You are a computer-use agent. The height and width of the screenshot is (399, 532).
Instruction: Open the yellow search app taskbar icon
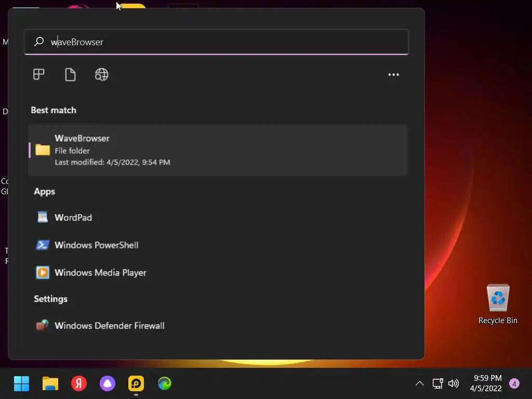click(136, 383)
